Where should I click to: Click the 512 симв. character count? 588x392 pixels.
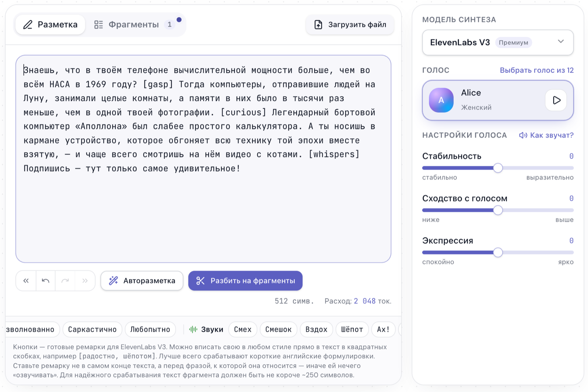(x=294, y=301)
